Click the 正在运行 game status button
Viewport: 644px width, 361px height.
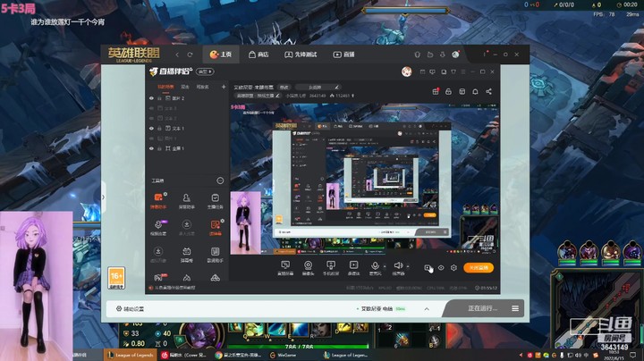pos(483,308)
